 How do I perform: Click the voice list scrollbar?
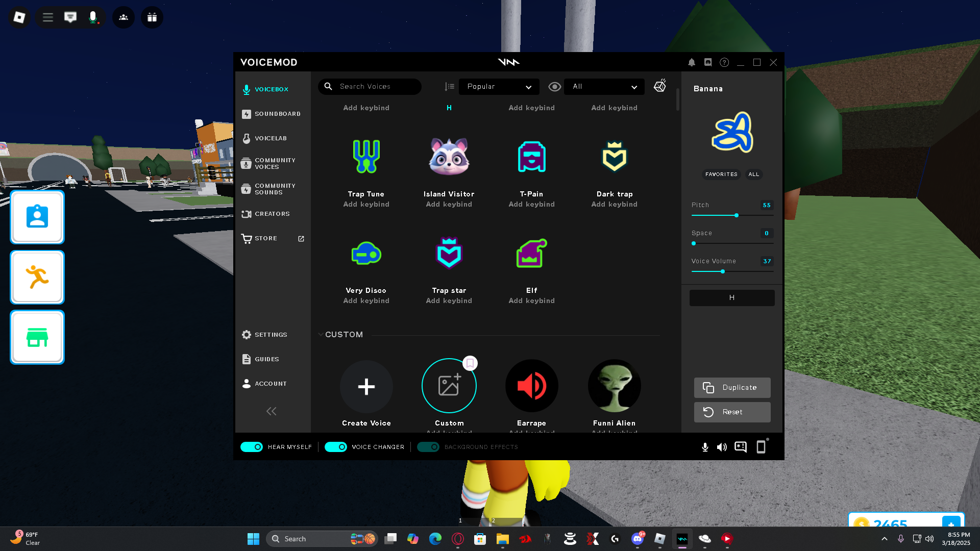(x=678, y=100)
